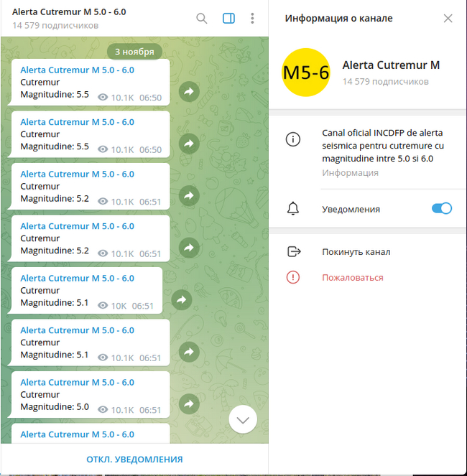Image resolution: width=467 pixels, height=476 pixels.
Task: Open channel title Alerta Cutremur M 5.0 - 6.0 header
Action: (69, 11)
